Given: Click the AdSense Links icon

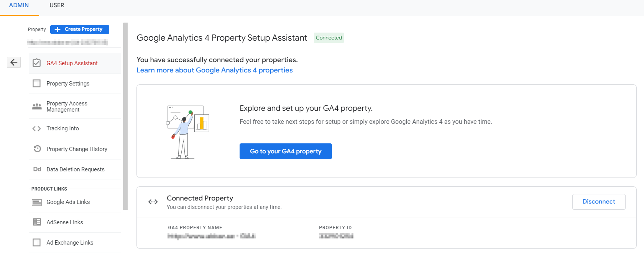Looking at the screenshot, I should tap(37, 222).
